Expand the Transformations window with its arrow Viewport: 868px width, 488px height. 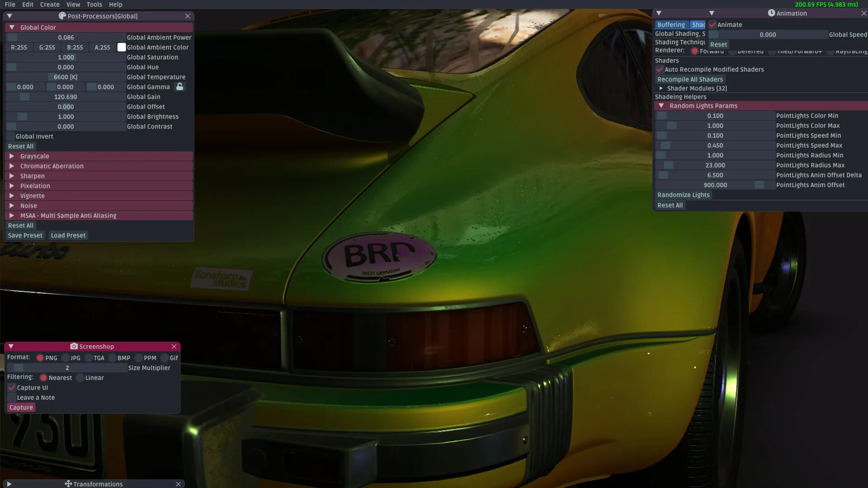tap(9, 484)
